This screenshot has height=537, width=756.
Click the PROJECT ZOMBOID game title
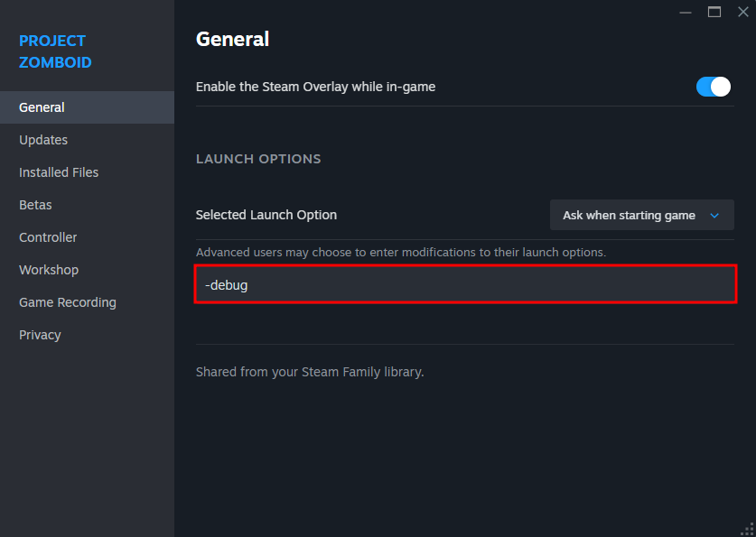55,51
